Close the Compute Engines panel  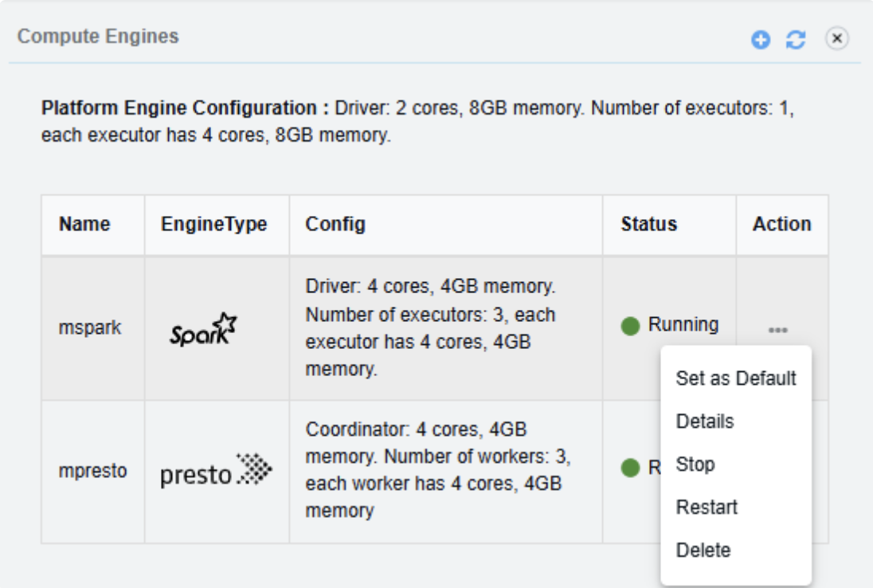(x=836, y=38)
